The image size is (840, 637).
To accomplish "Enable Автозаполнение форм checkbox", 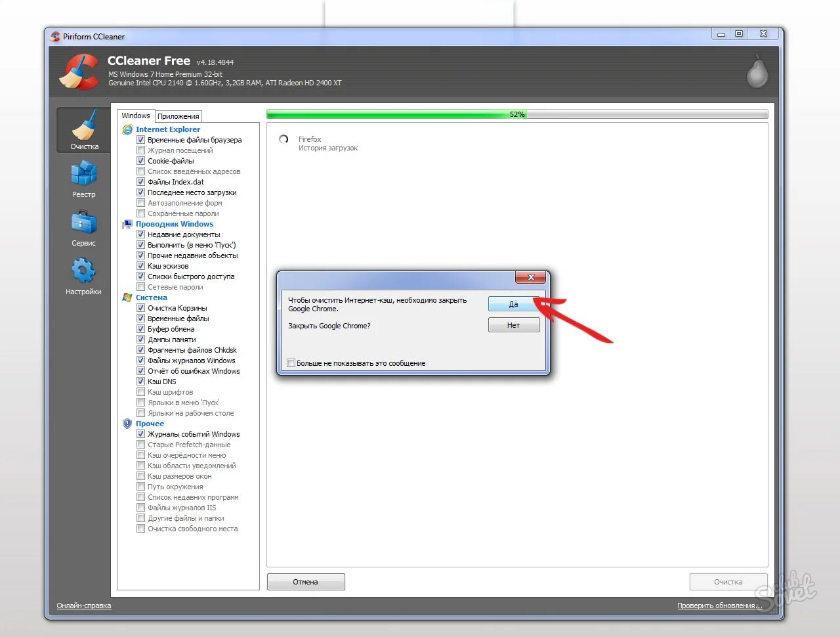I will [x=140, y=203].
